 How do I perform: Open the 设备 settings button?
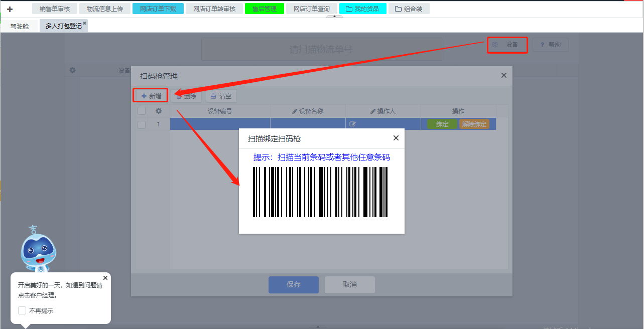coord(506,45)
